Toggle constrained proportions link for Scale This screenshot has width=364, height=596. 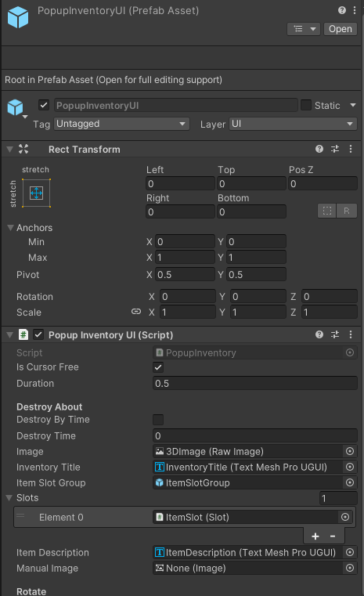tap(136, 312)
